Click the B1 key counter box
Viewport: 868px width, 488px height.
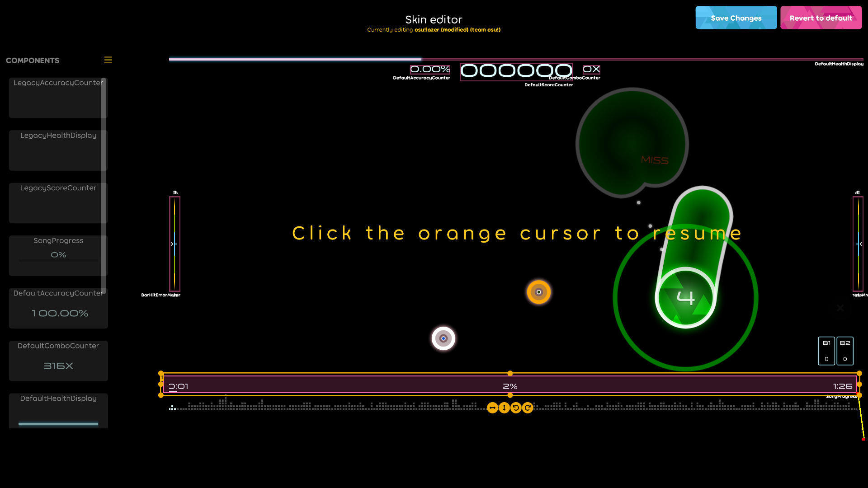point(826,351)
